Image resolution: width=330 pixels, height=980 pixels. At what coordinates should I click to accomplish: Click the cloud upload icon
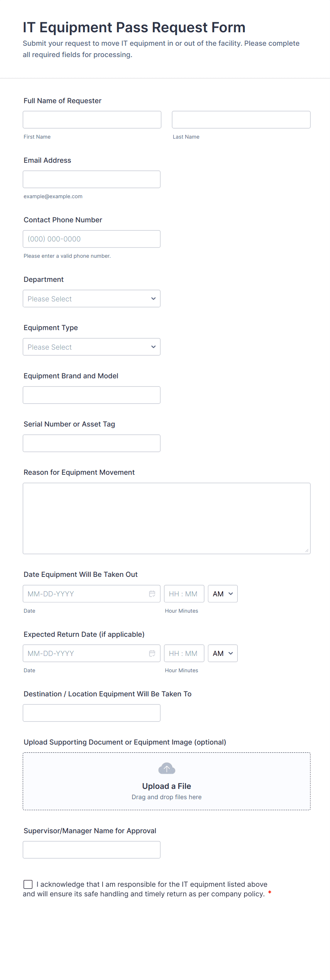(x=166, y=768)
